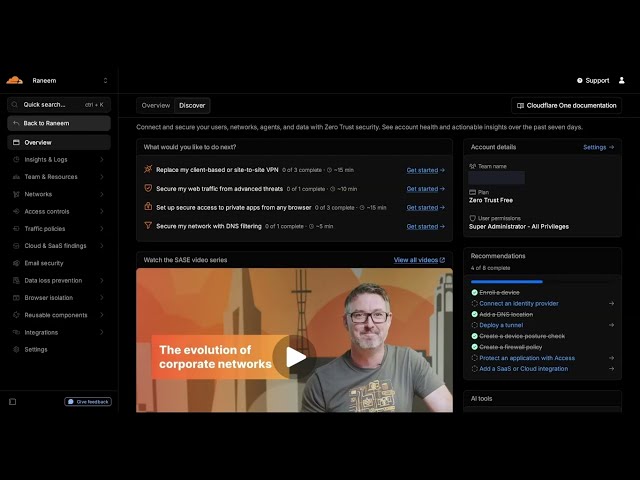This screenshot has width=640, height=480.
Task: Click the Team & Resources sidebar icon
Action: point(16,177)
